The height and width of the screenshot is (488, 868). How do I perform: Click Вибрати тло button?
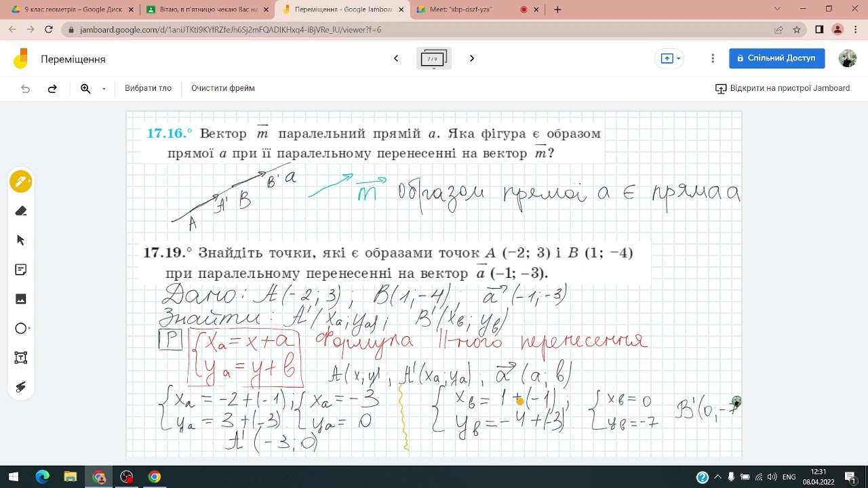point(148,88)
